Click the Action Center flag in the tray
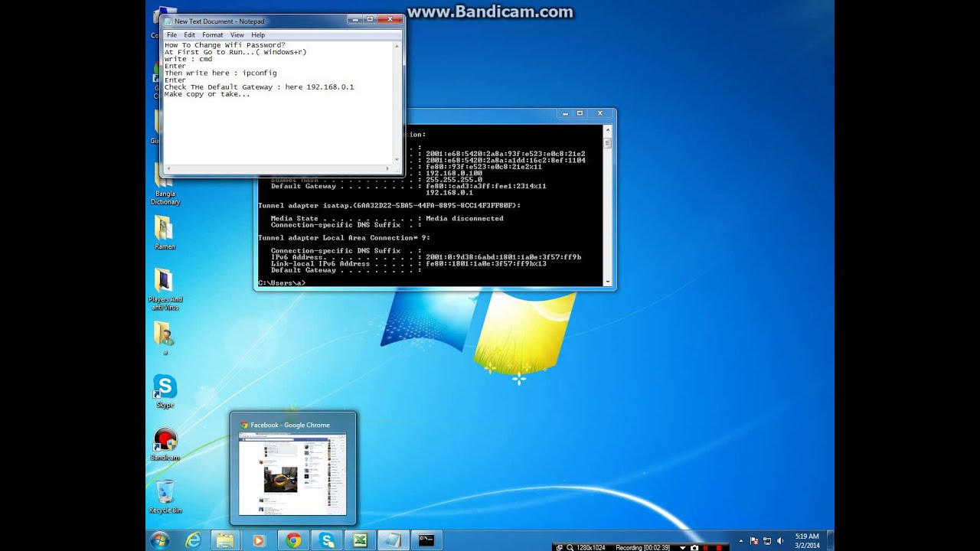 click(754, 541)
